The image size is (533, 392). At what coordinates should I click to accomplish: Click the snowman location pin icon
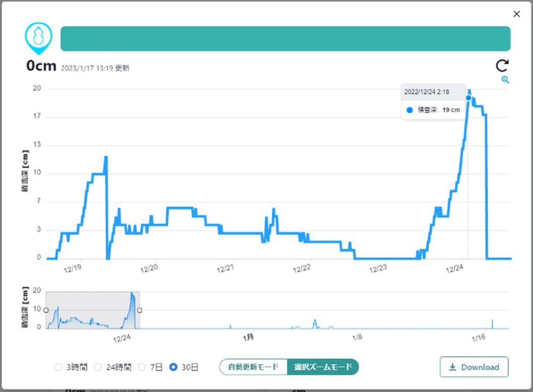click(39, 38)
